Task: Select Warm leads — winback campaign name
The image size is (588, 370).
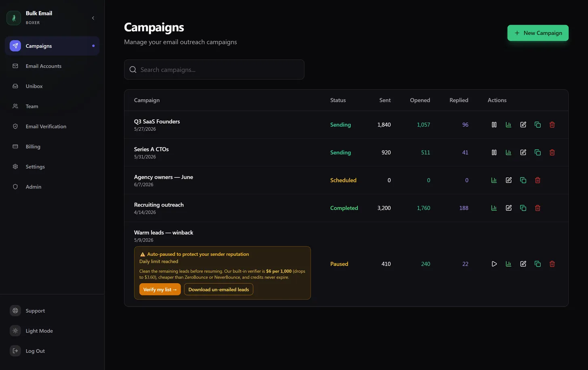Action: click(x=164, y=233)
